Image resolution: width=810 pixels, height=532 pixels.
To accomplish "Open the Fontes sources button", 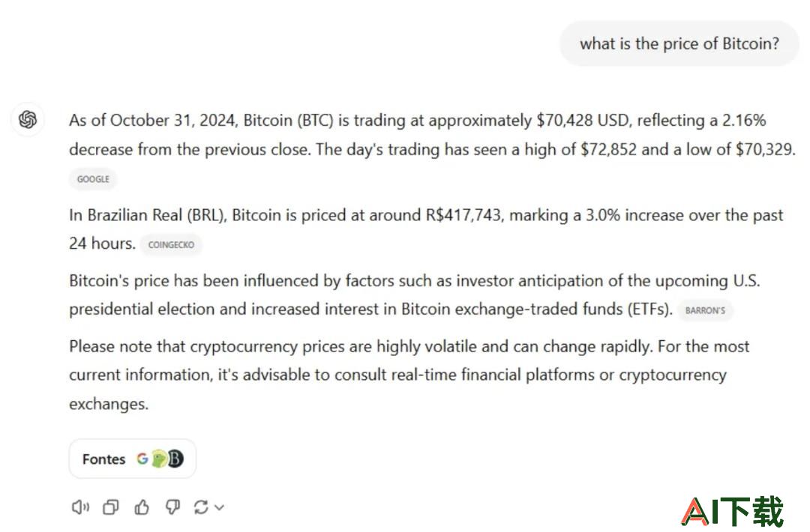I will (133, 459).
